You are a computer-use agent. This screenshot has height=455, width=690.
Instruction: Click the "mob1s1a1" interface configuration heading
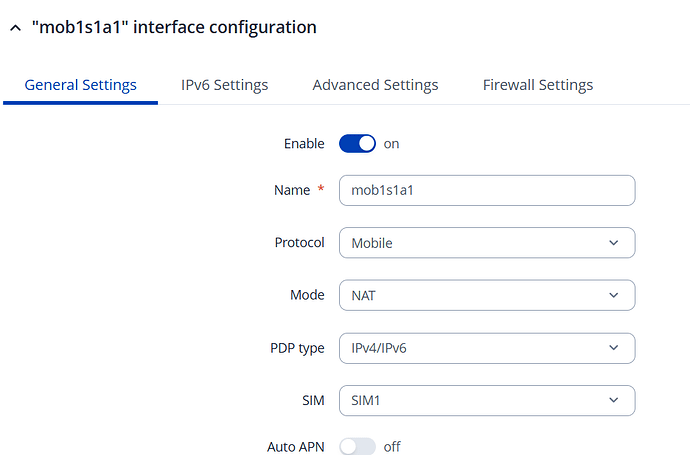174,28
